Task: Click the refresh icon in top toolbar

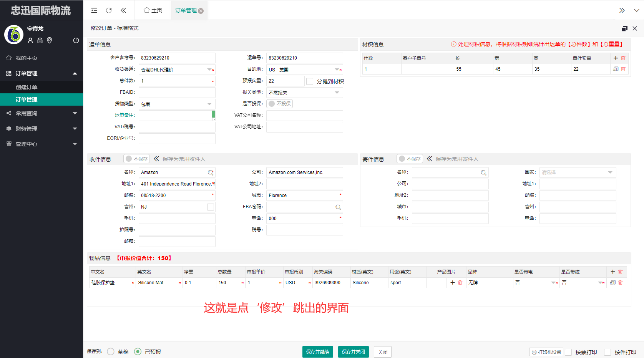Action: tap(109, 10)
